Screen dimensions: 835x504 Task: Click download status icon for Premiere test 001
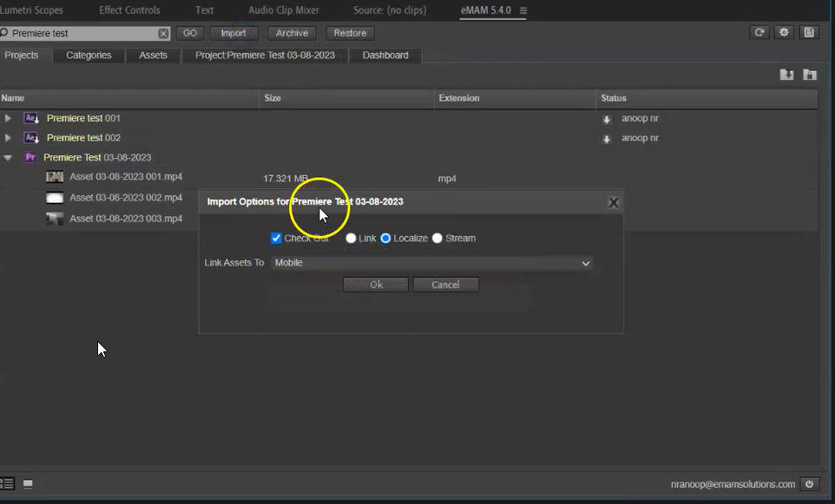point(607,119)
